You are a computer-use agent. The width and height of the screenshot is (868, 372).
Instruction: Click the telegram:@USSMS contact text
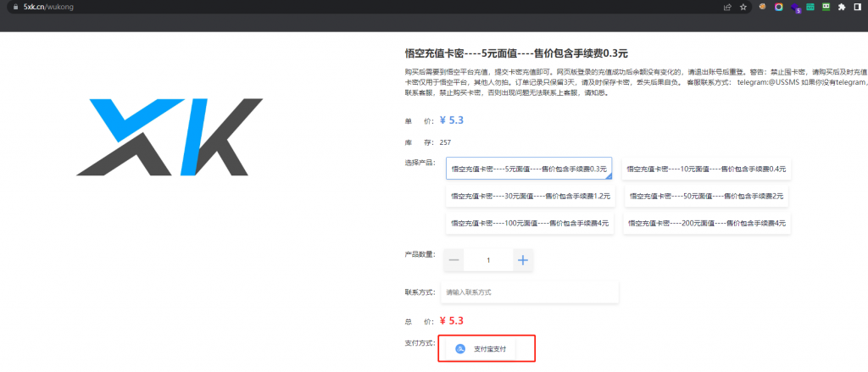tap(768, 82)
